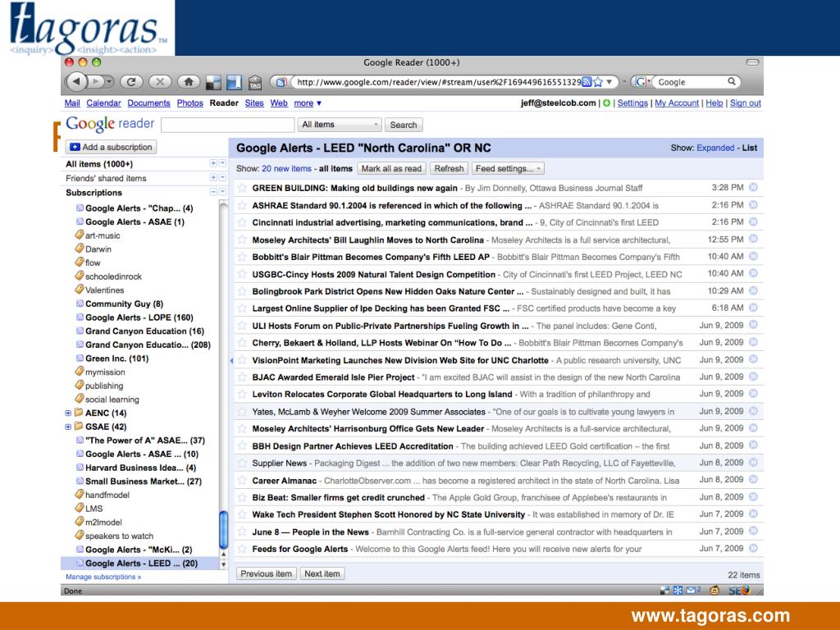840x630 pixels.
Task: Star the Supplier News item
Action: tap(242, 463)
